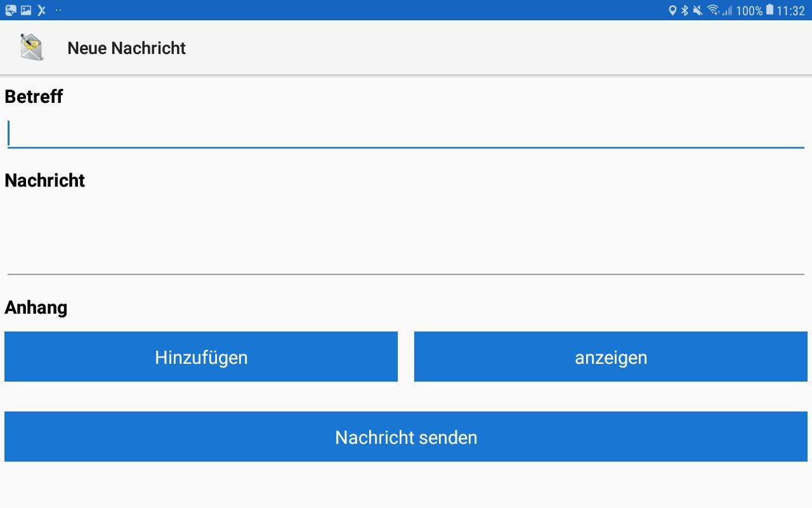The height and width of the screenshot is (508, 812).
Task: Tap the muted sound status icon
Action: pos(698,10)
